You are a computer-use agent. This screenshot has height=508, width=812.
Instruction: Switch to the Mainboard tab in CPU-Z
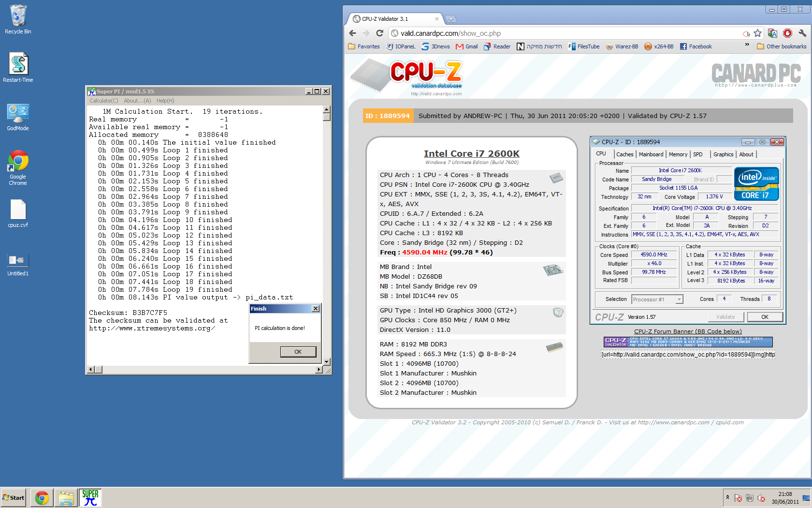[651, 154]
